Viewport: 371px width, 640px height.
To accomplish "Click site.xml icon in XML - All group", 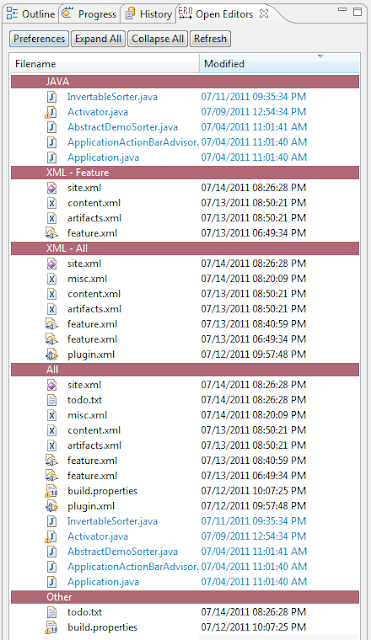I will 52,264.
